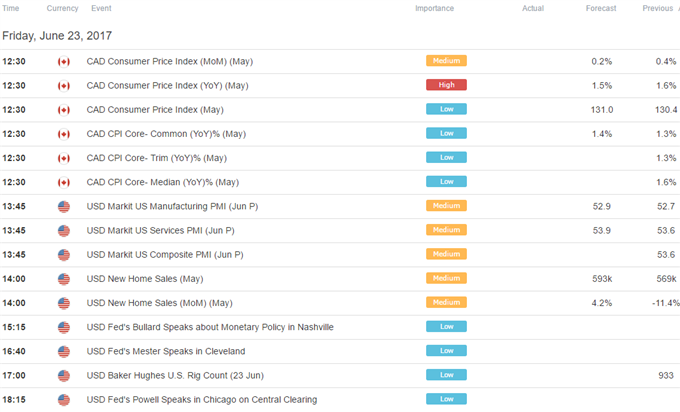The width and height of the screenshot is (680, 412).
Task: Open CAD CPI Core- Common (YoY)% event
Action: [x=166, y=134]
